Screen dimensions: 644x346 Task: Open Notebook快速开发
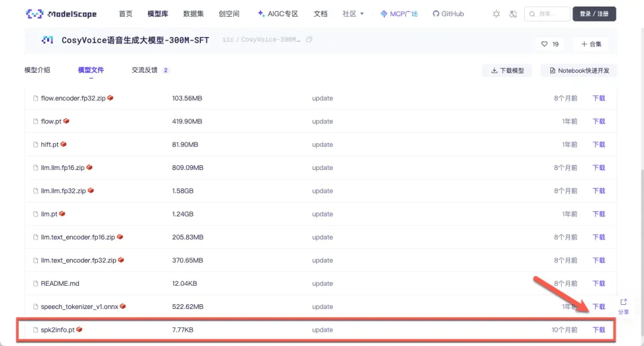coord(579,70)
